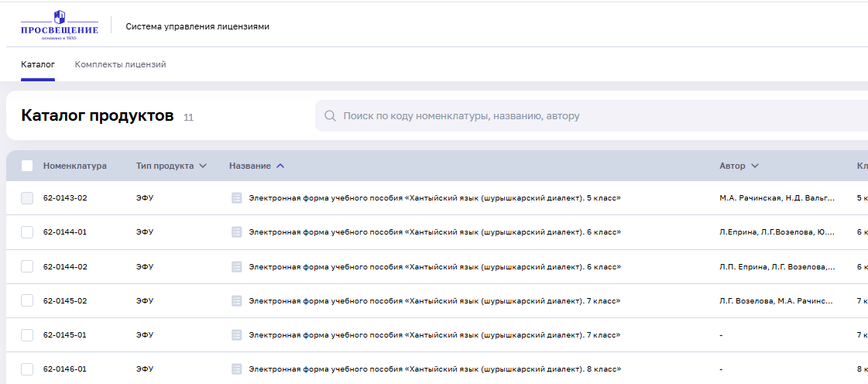
Task: Click the Просвещение logo
Action: click(x=60, y=26)
